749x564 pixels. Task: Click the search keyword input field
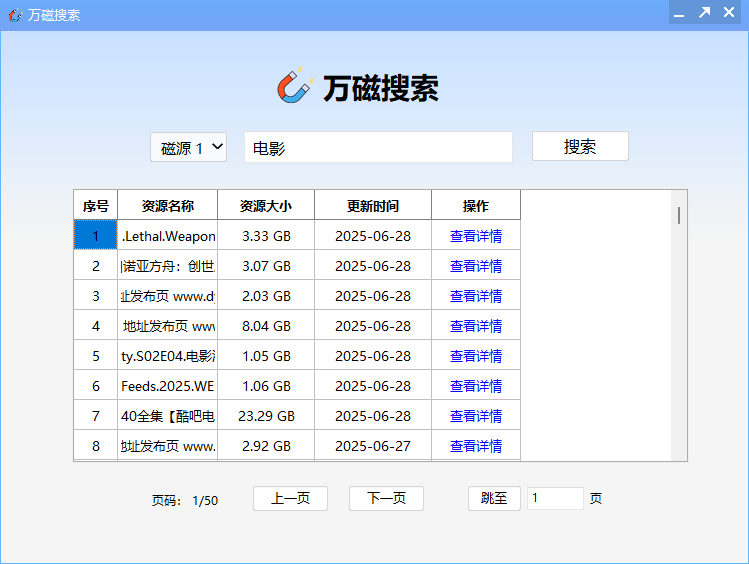click(x=378, y=148)
